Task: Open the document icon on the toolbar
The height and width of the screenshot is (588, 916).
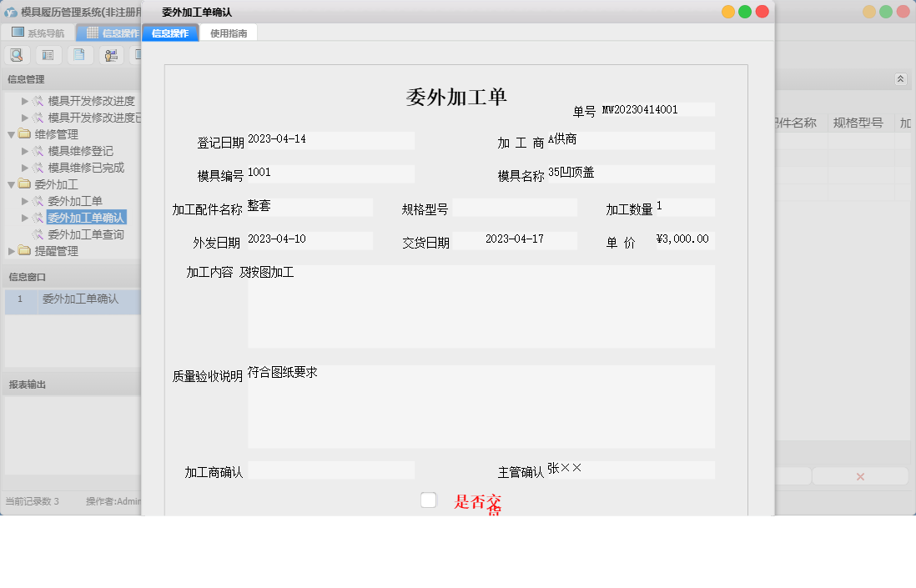Action: tap(79, 54)
